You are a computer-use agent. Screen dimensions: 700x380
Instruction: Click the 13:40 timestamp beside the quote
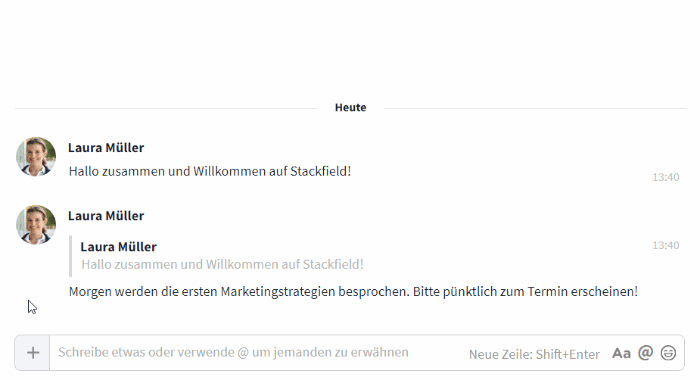click(666, 245)
